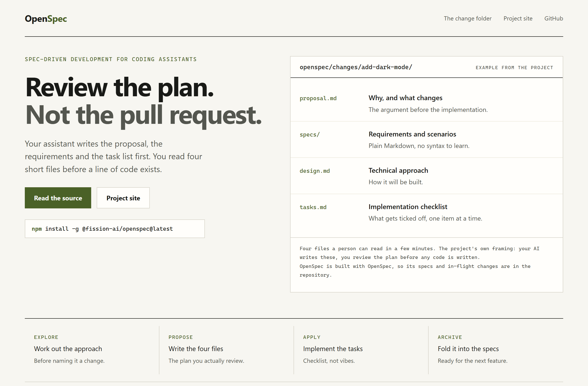This screenshot has height=386, width=588.
Task: Click 'Requirements and scenarios' heading
Action: (x=412, y=134)
